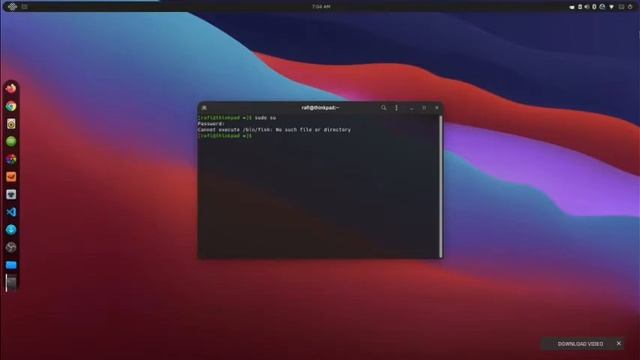The height and width of the screenshot is (360, 640).
Task: Launch OBS Studio from the dock
Action: 11,247
